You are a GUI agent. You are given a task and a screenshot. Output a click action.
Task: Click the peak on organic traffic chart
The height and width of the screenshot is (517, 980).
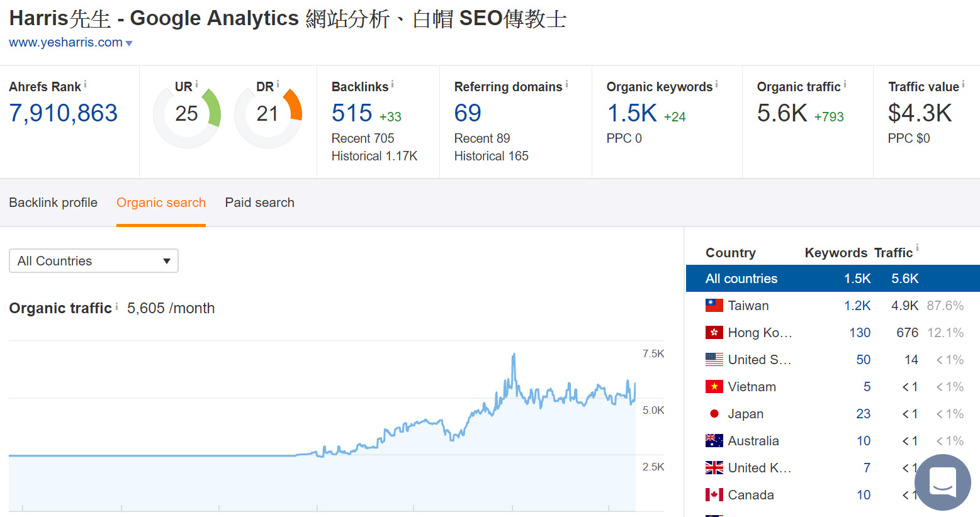[x=514, y=355]
